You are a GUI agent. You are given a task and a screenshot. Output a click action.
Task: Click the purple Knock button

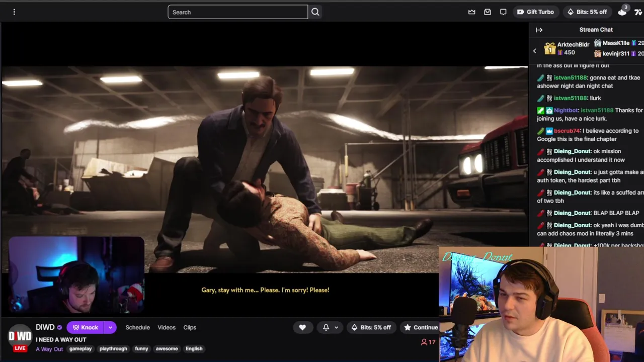click(85, 327)
